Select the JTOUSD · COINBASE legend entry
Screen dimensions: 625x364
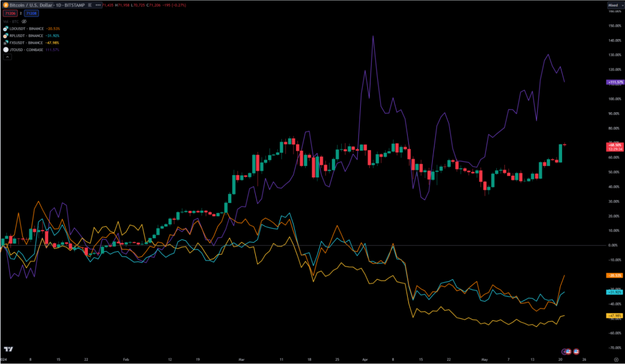pyautogui.click(x=26, y=50)
